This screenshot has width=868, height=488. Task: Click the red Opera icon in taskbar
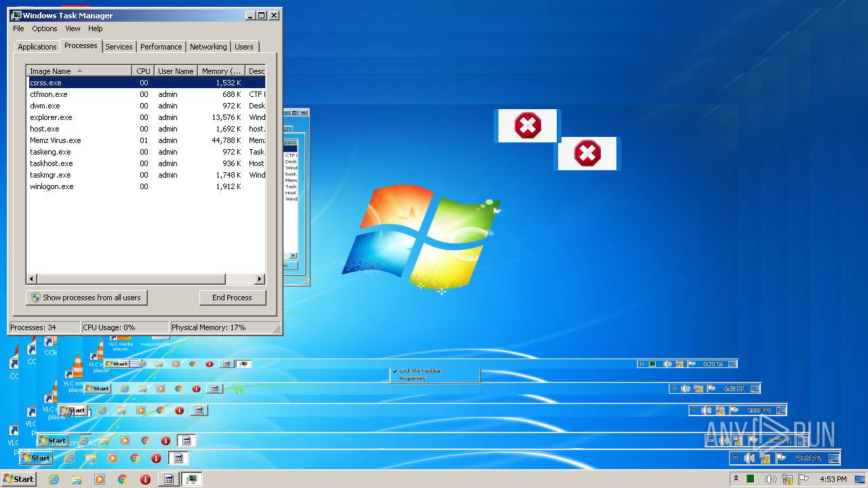[x=145, y=479]
